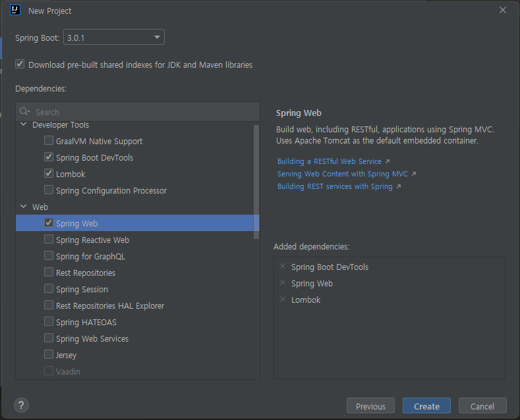
Task: Uncheck Spring Boot DevTools checkbox
Action: click(49, 157)
